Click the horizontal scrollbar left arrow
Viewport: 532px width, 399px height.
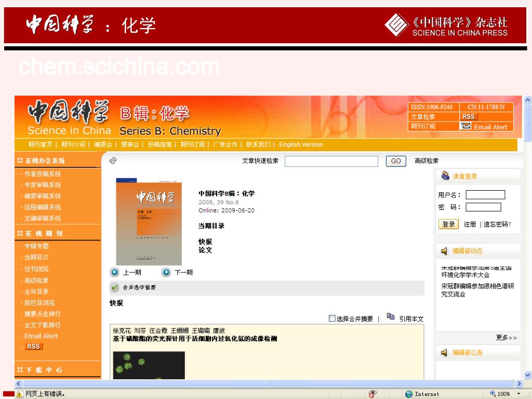tap(18, 384)
